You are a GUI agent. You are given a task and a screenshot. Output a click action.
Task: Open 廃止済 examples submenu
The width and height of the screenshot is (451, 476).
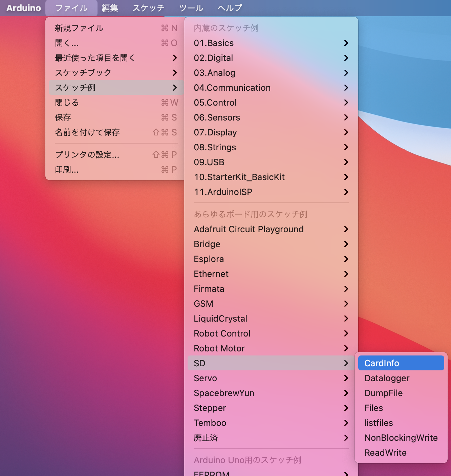pos(271,438)
